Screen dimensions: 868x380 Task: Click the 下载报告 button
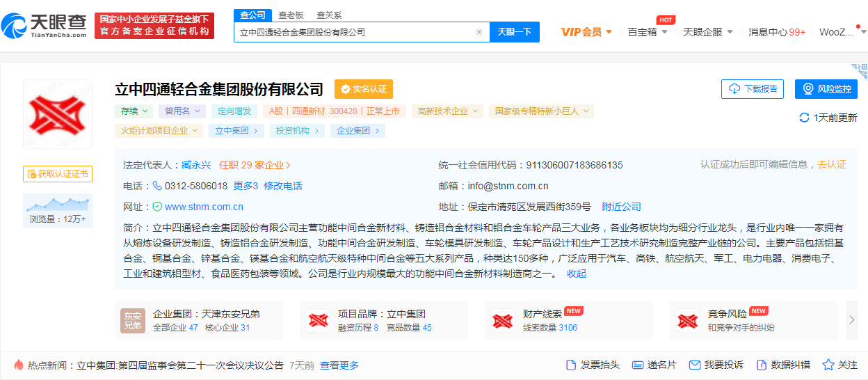(753, 89)
